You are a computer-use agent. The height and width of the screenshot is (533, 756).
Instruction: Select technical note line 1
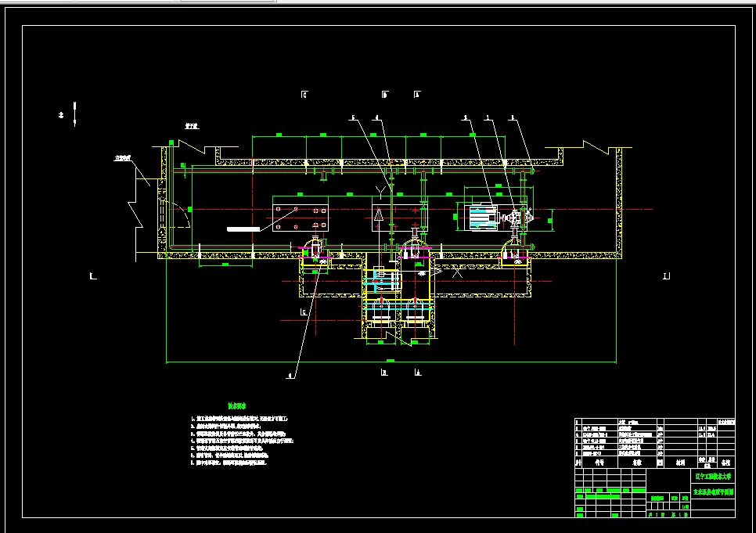point(239,419)
